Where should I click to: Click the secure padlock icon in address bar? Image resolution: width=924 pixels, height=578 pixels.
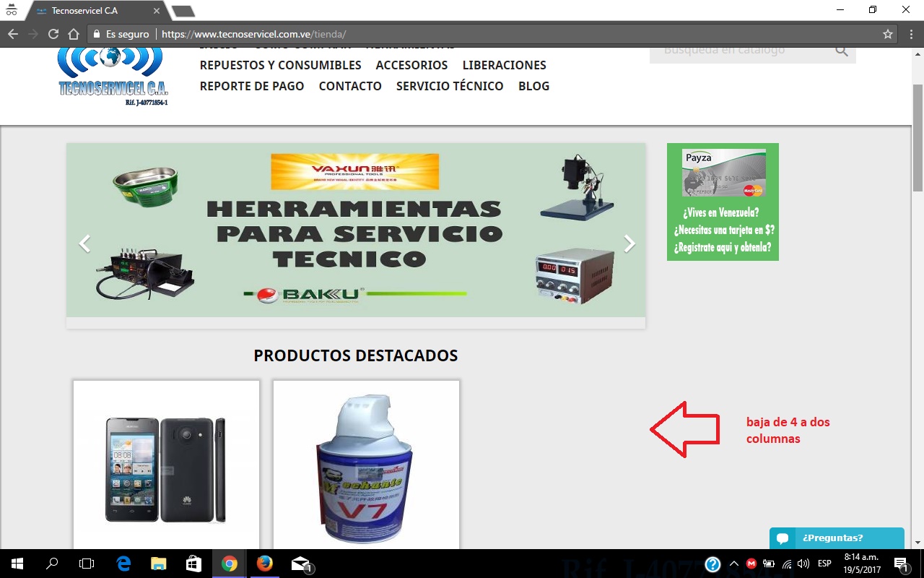pos(97,34)
